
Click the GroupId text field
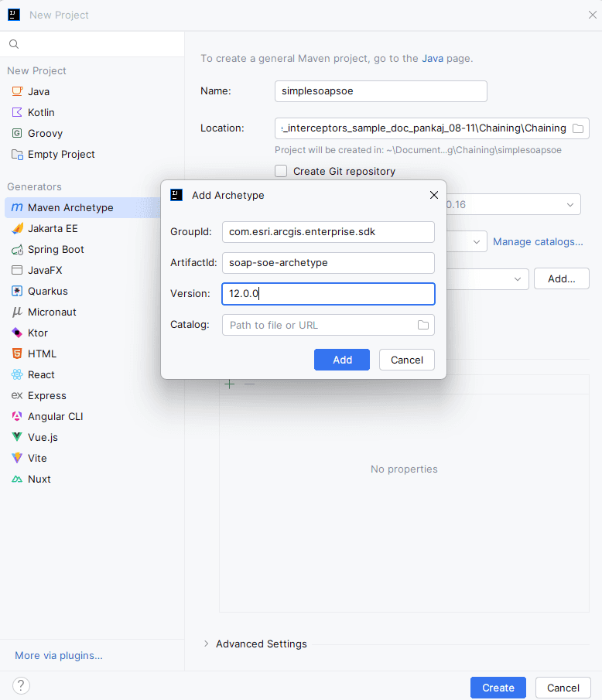pos(328,232)
